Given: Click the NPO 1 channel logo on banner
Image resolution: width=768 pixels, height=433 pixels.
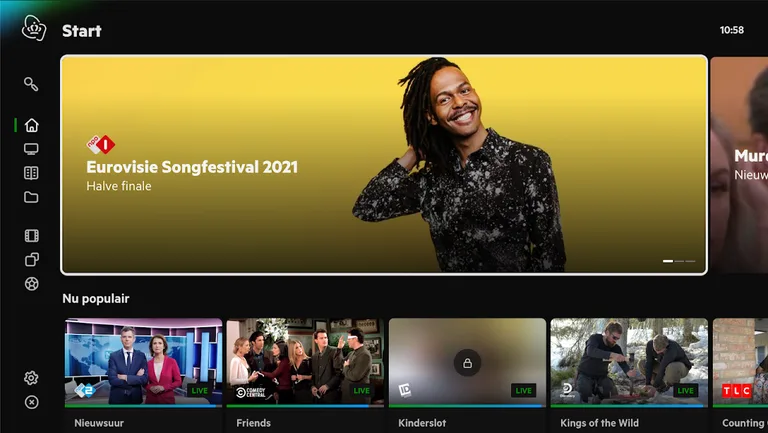Looking at the screenshot, I should [x=101, y=144].
